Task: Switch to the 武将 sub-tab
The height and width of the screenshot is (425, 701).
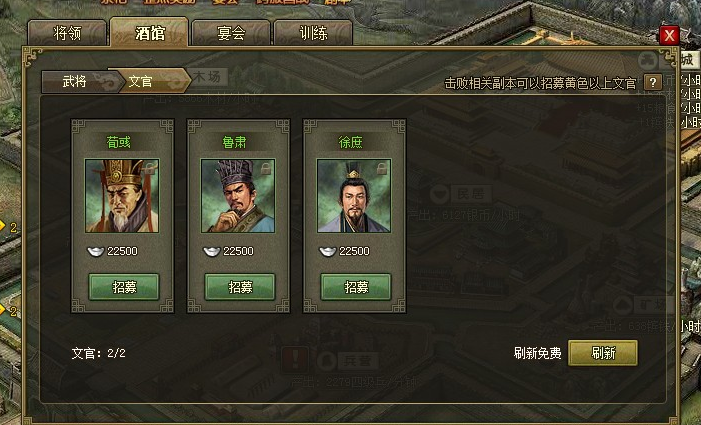Action: click(74, 81)
